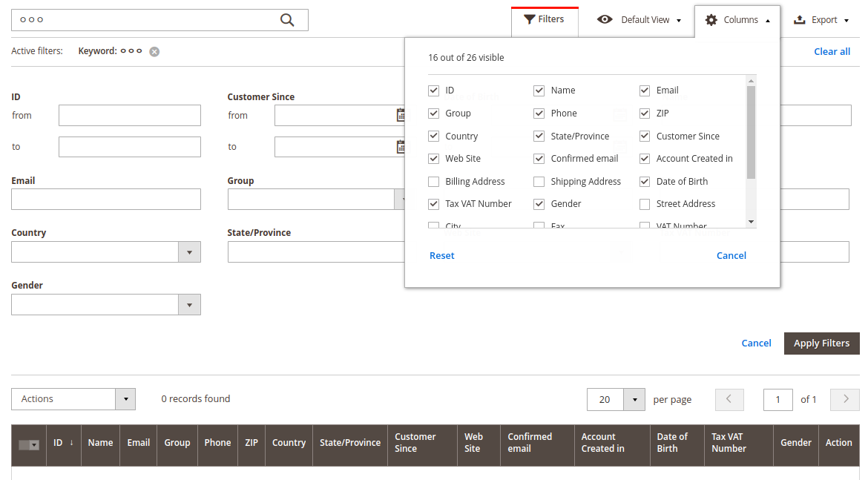The height and width of the screenshot is (480, 868).
Task: Click the Email filter input
Action: click(x=106, y=200)
